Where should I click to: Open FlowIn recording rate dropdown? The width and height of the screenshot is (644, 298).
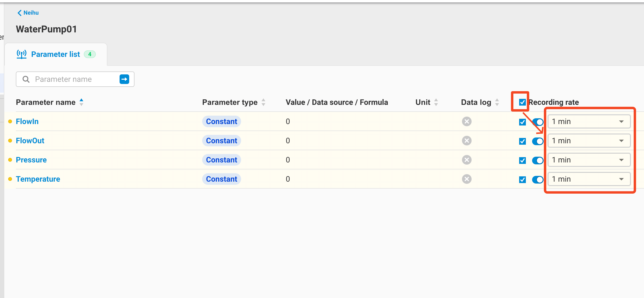(x=589, y=122)
